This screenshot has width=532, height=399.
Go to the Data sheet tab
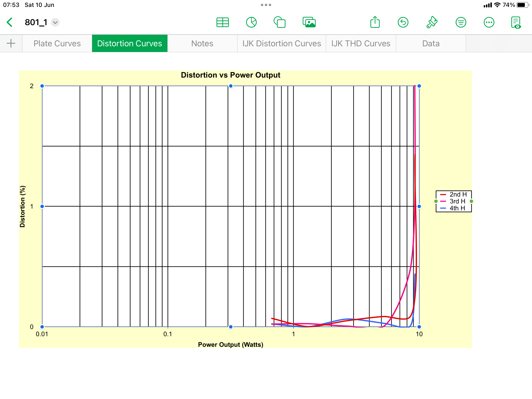coord(431,43)
